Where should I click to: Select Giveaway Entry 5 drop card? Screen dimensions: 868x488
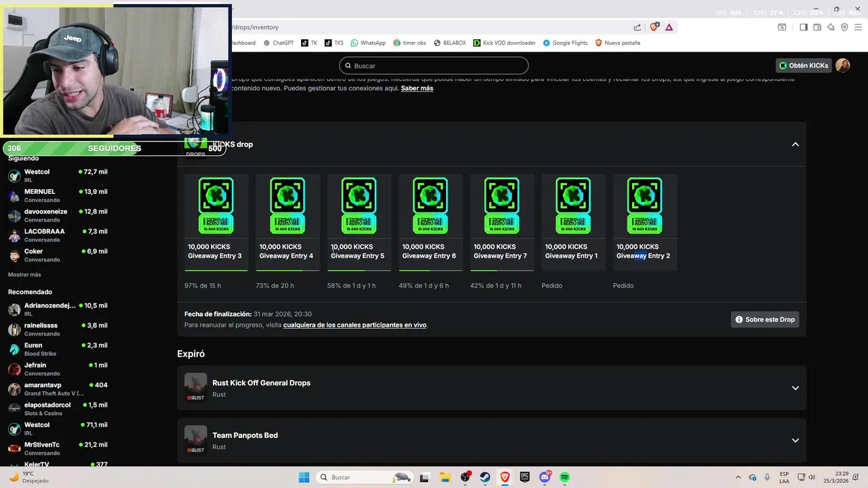pos(359,222)
